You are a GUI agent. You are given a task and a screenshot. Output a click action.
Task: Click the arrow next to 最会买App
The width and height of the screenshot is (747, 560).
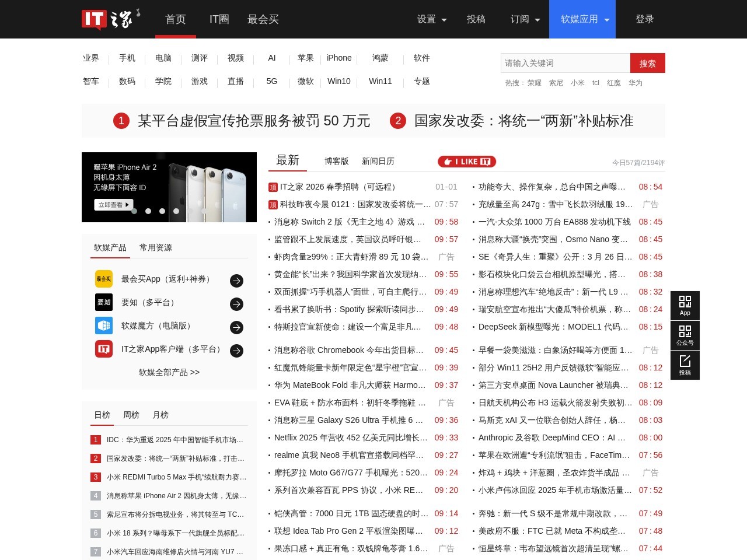click(236, 281)
